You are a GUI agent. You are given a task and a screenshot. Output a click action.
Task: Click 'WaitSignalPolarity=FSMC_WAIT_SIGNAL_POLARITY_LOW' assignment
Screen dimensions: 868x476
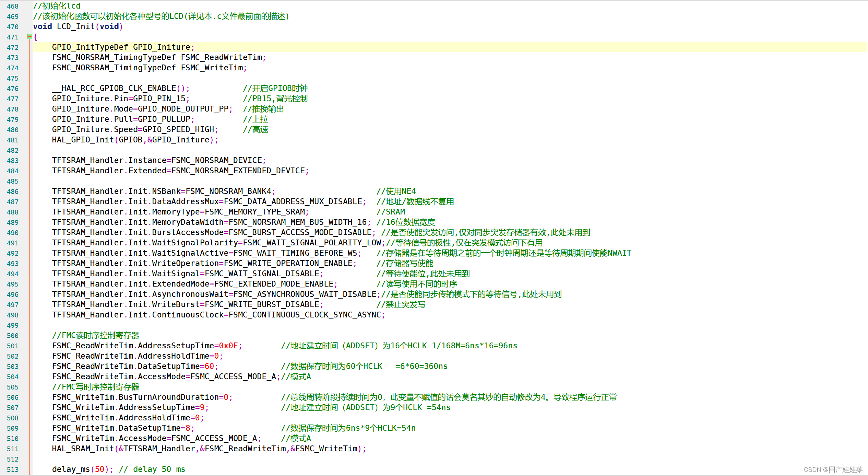(266, 243)
